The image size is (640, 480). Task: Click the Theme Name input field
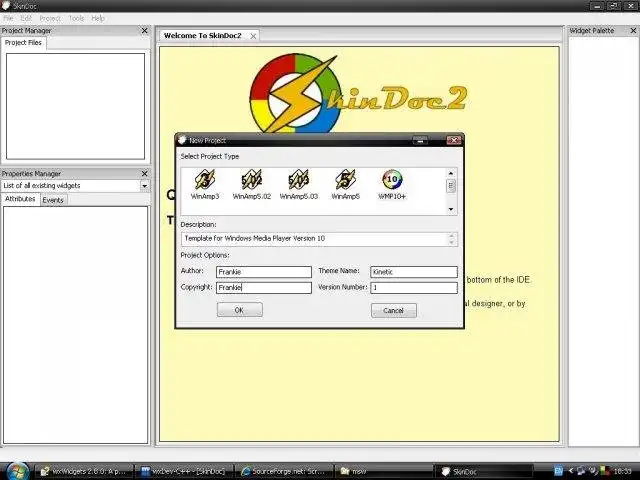414,272
